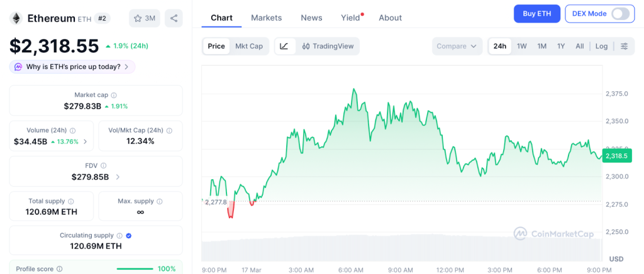644x274 pixels.
Task: Switch chart to Mkt Cap view
Action: pos(249,46)
